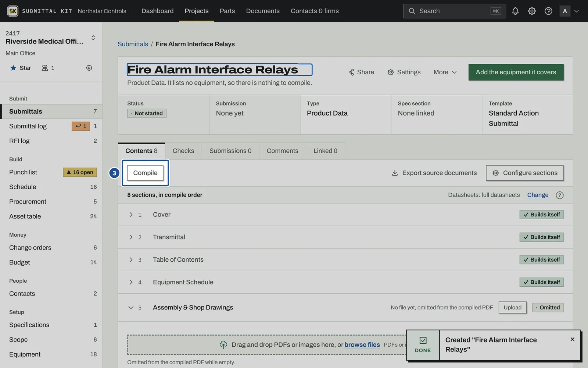This screenshot has height=368, width=588.
Task: Switch to the Checks tab
Action: pyautogui.click(x=183, y=151)
